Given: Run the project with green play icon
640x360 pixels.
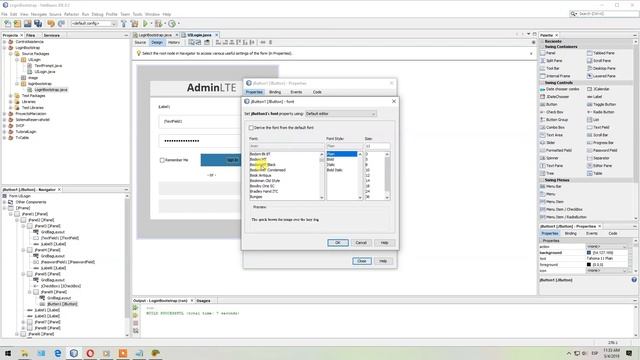Looking at the screenshot, I should [x=145, y=24].
